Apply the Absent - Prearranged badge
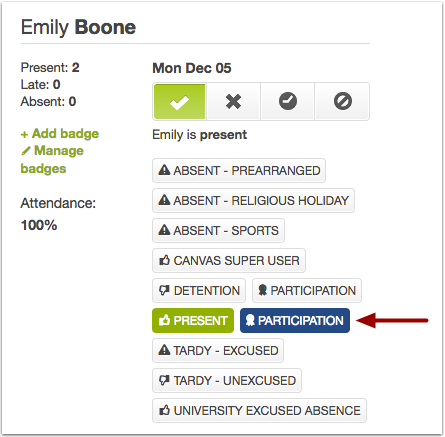 239,170
